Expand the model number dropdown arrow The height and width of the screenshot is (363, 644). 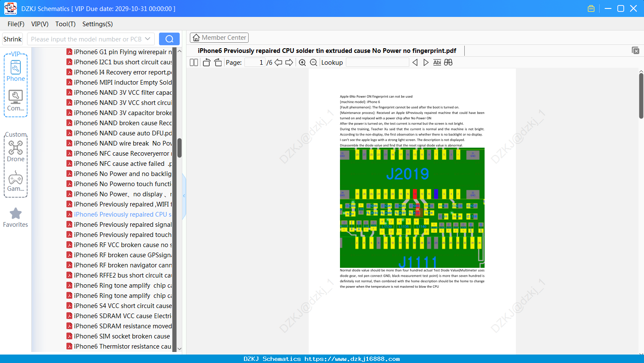(148, 39)
